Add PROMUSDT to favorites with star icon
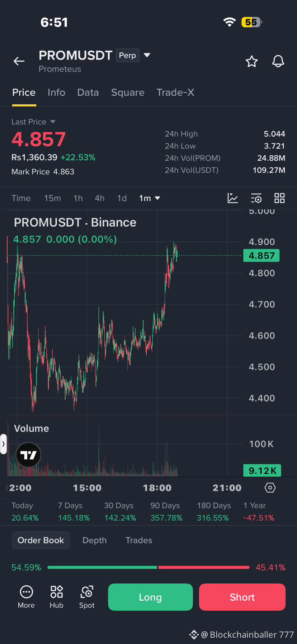Screen dimensions: 297x644 coord(252,61)
